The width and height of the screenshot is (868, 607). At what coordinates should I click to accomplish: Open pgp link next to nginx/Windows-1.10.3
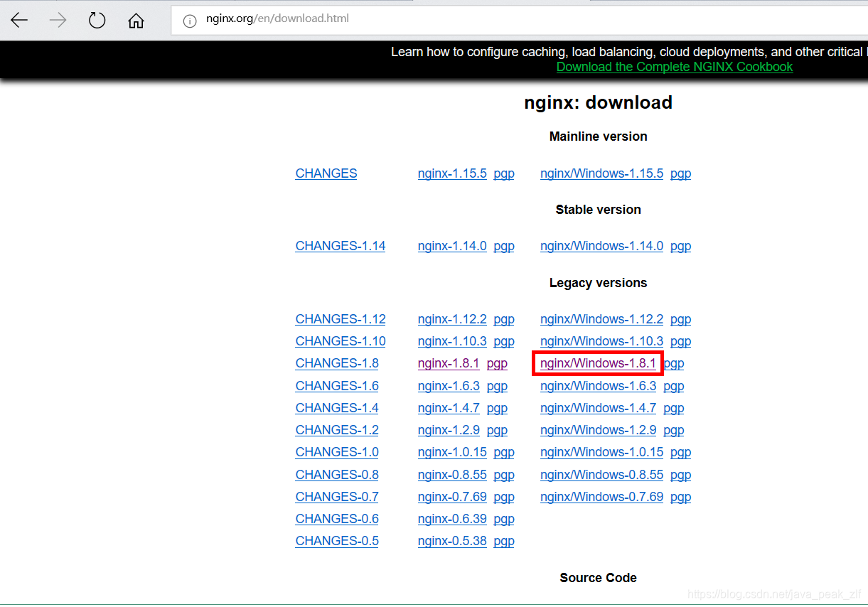pos(680,341)
